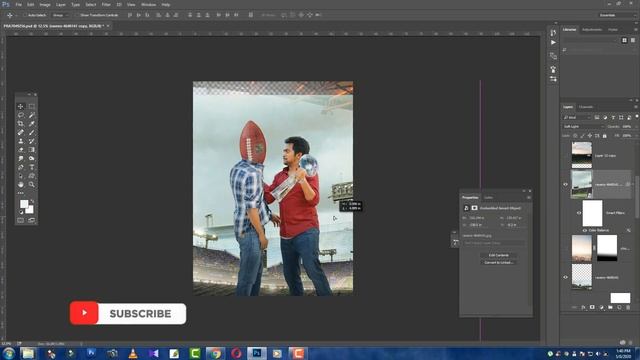Open collapsed Actions panel play icon
This screenshot has height=360, width=640.
pos(553,42)
